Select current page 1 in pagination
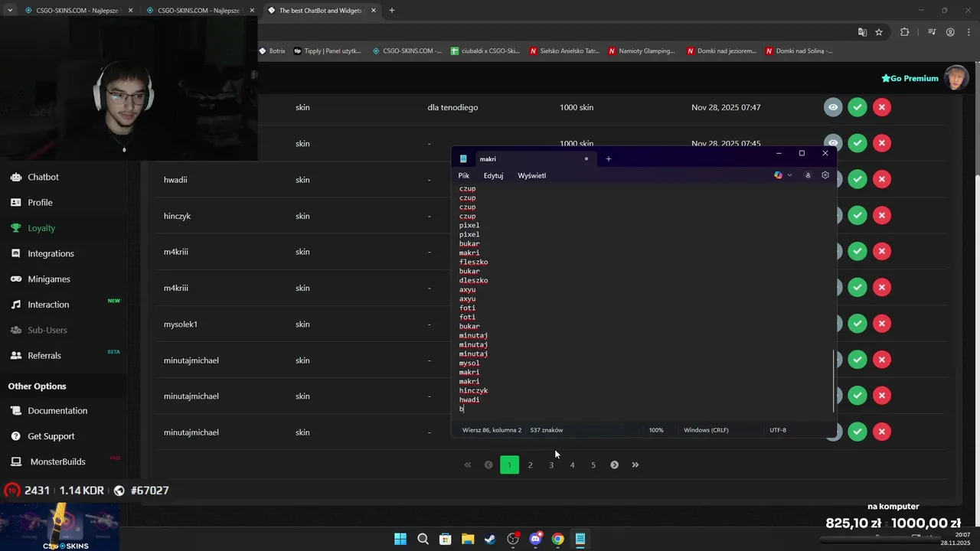The width and height of the screenshot is (980, 551). click(x=509, y=465)
